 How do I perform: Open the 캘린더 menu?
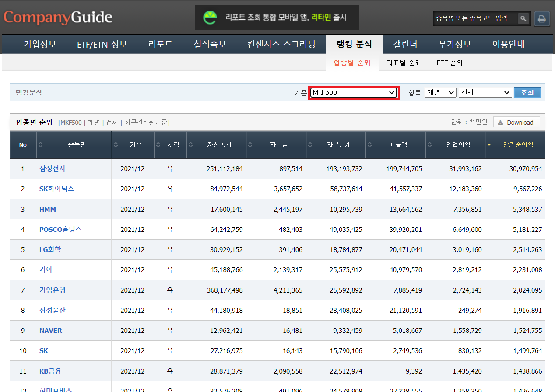pos(405,44)
